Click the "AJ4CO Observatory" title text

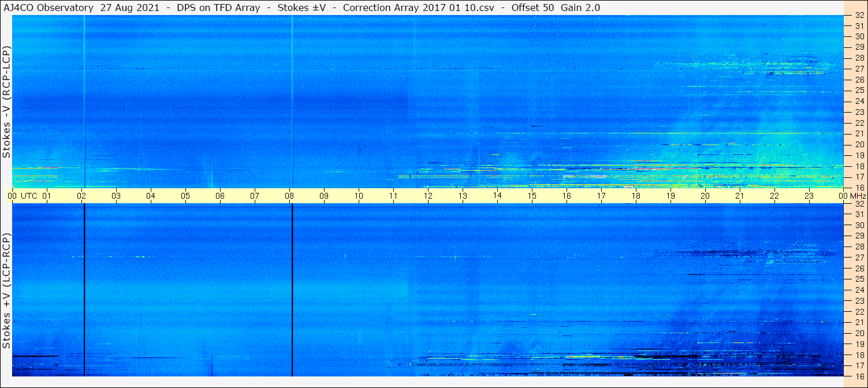pyautogui.click(x=49, y=8)
